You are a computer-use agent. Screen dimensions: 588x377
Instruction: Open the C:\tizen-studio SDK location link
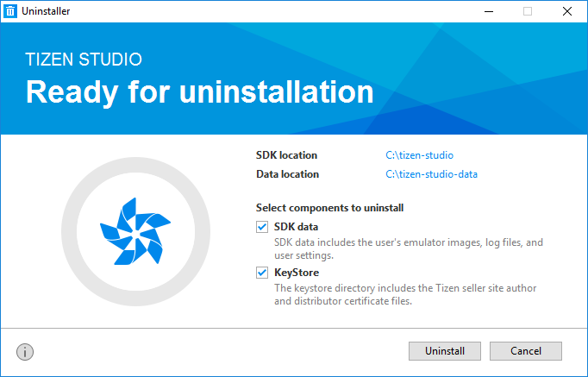[419, 155]
